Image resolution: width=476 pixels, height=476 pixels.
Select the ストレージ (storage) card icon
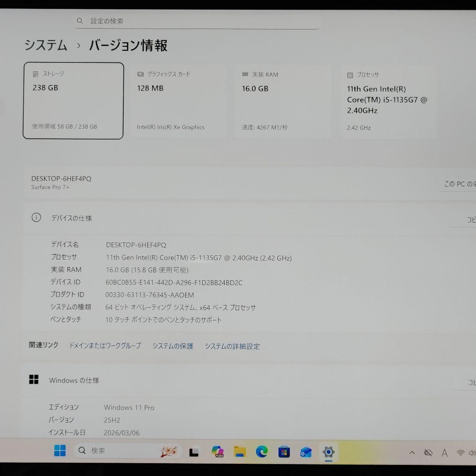coord(36,74)
